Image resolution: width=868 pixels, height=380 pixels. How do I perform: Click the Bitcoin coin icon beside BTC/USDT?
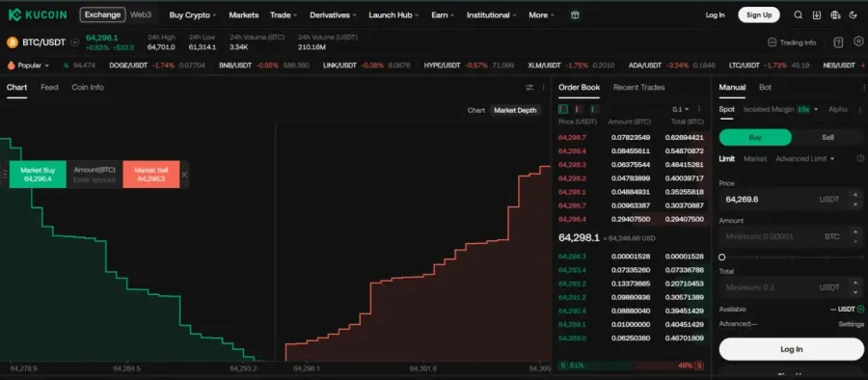tap(13, 42)
